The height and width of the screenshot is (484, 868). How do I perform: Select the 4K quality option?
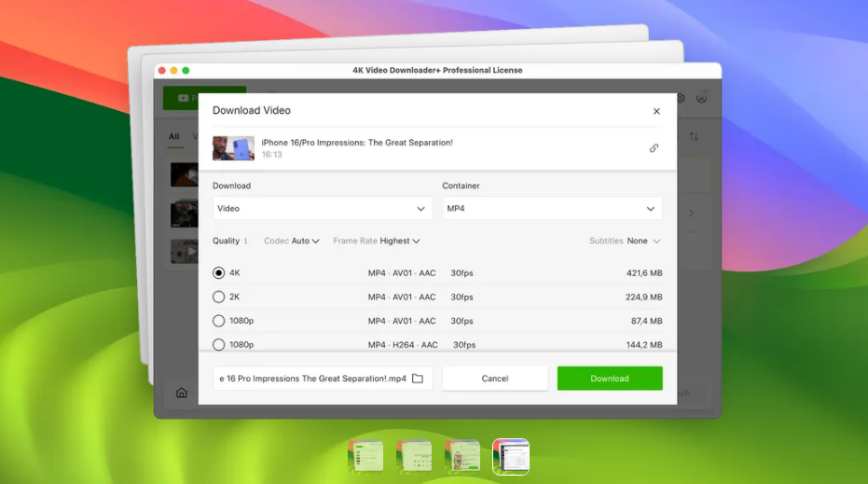click(219, 273)
